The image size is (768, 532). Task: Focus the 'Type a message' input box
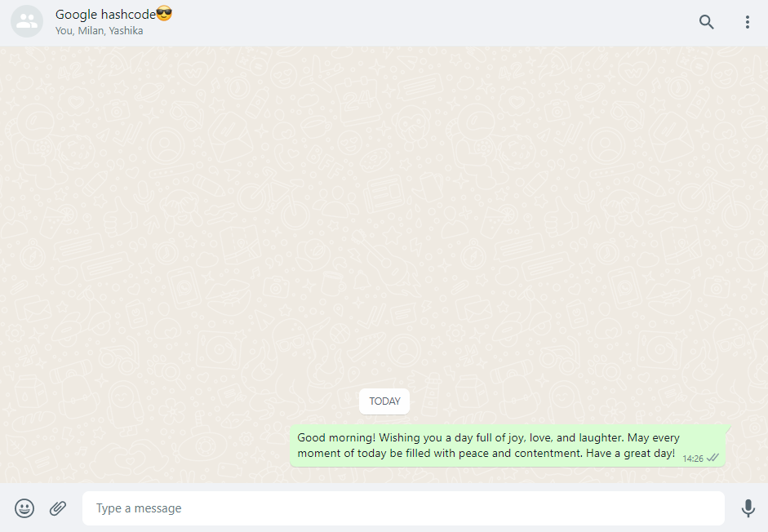403,508
